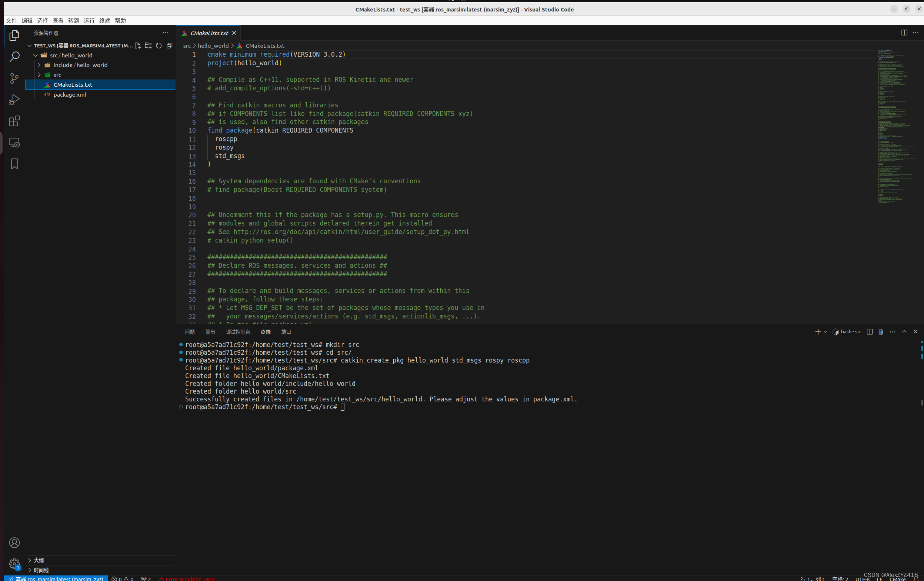Open the setup_dot_py.html documentation link
Image resolution: width=924 pixels, height=581 pixels.
pyautogui.click(x=351, y=232)
